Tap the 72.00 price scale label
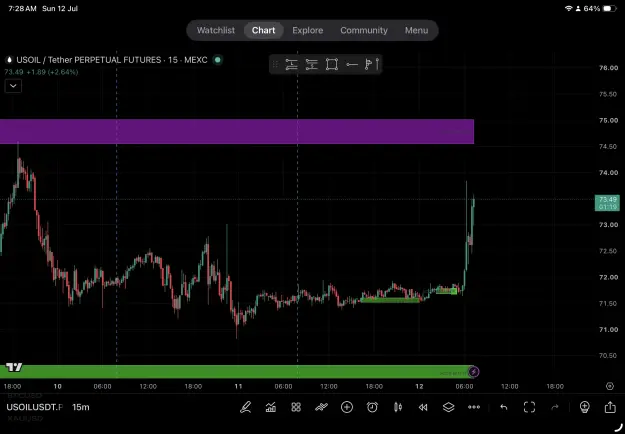625x434 pixels. [x=608, y=277]
